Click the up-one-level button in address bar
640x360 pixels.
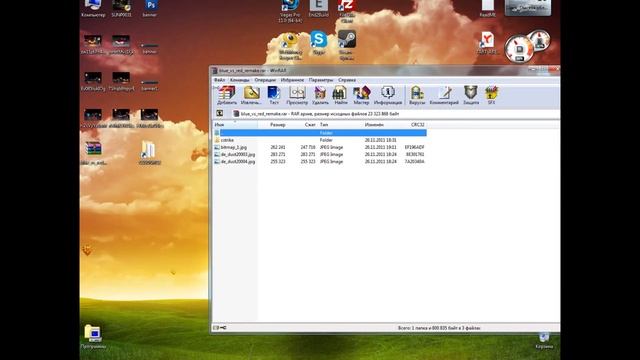[x=220, y=113]
